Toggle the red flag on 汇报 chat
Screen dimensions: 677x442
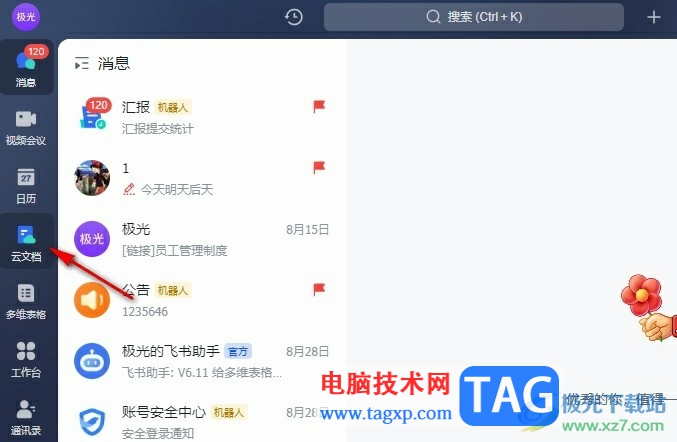pos(319,106)
